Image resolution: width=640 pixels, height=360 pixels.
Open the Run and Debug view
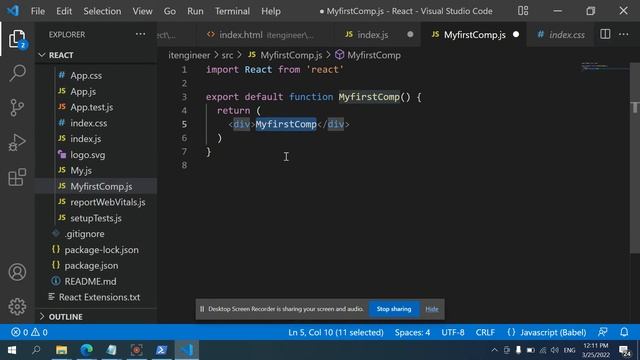[17, 142]
